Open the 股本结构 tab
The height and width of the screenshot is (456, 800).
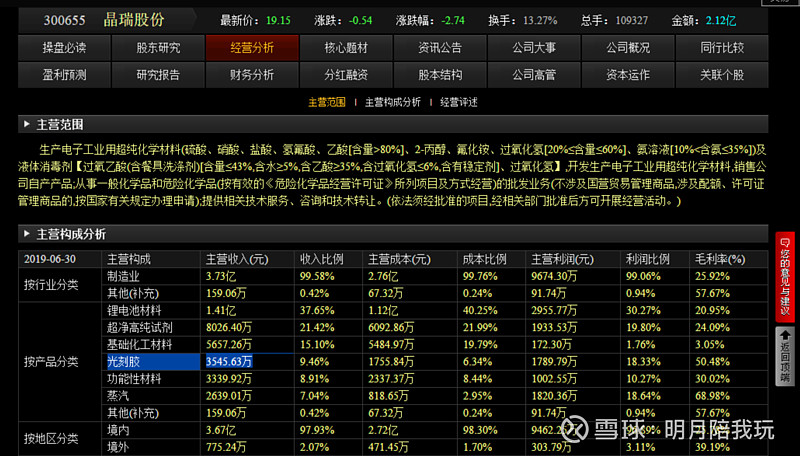440,75
